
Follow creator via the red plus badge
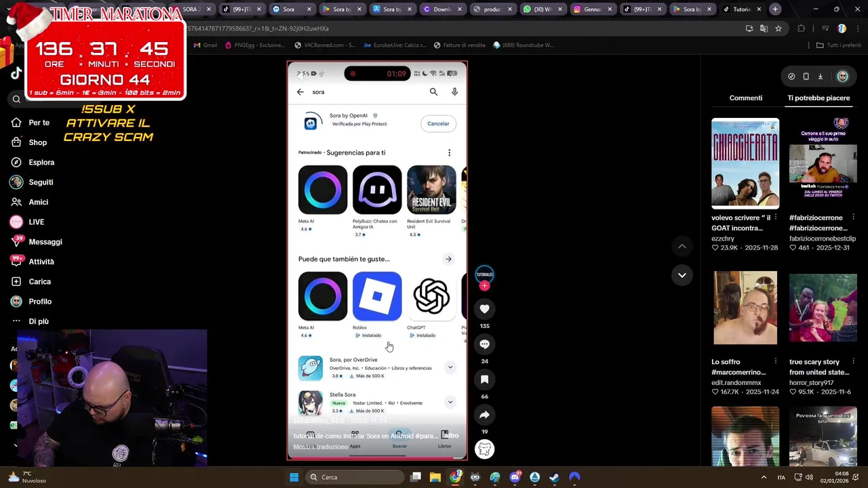click(x=484, y=286)
